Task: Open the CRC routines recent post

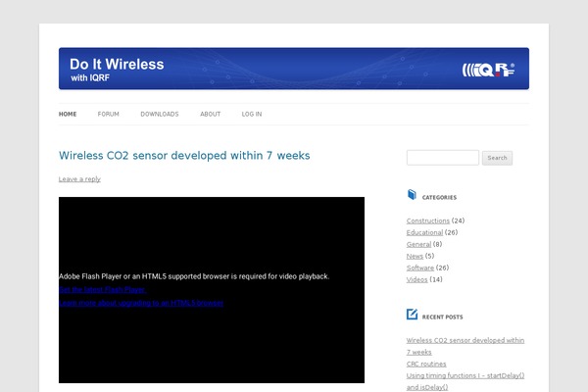Action: pyautogui.click(x=426, y=364)
